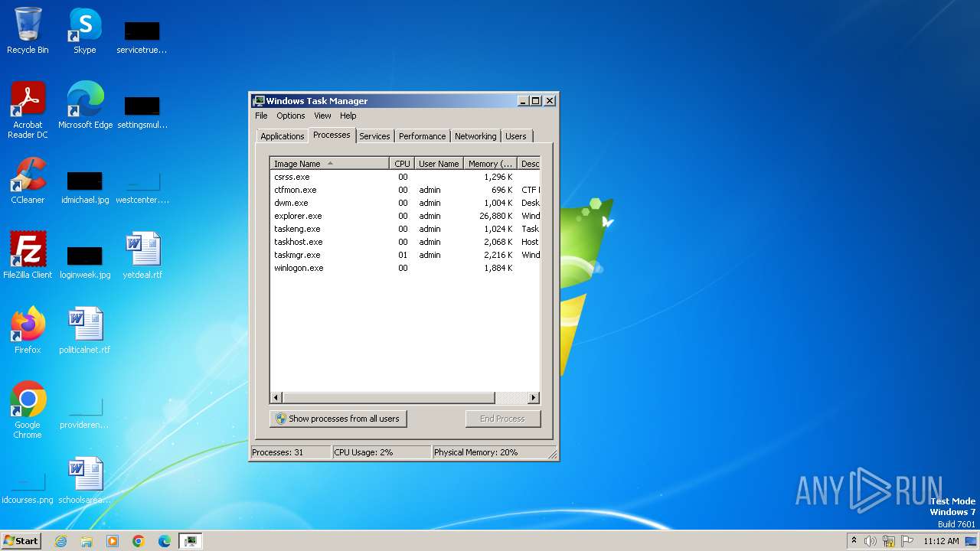Launch Microsoft Edge desktop shortcut
The width and height of the screenshot is (980, 551).
coord(85,105)
